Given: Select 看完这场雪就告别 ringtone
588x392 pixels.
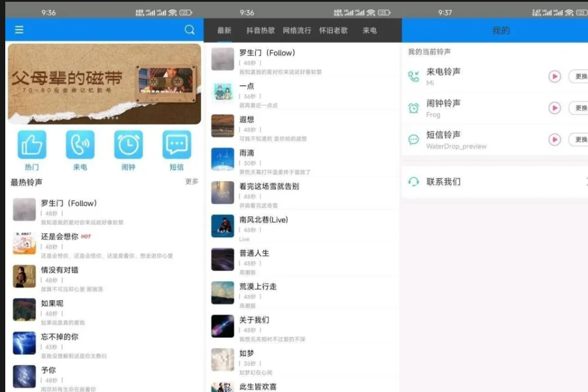Looking at the screenshot, I should pyautogui.click(x=302, y=193).
